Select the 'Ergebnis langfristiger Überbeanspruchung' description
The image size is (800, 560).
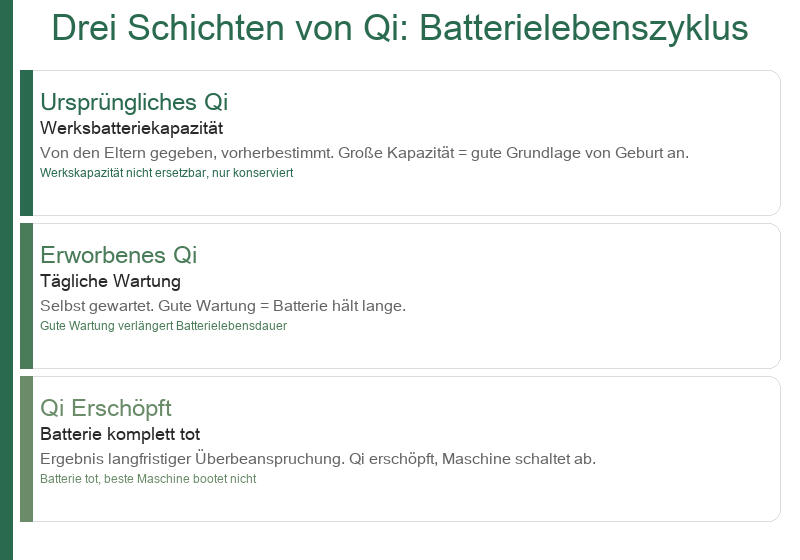point(318,459)
